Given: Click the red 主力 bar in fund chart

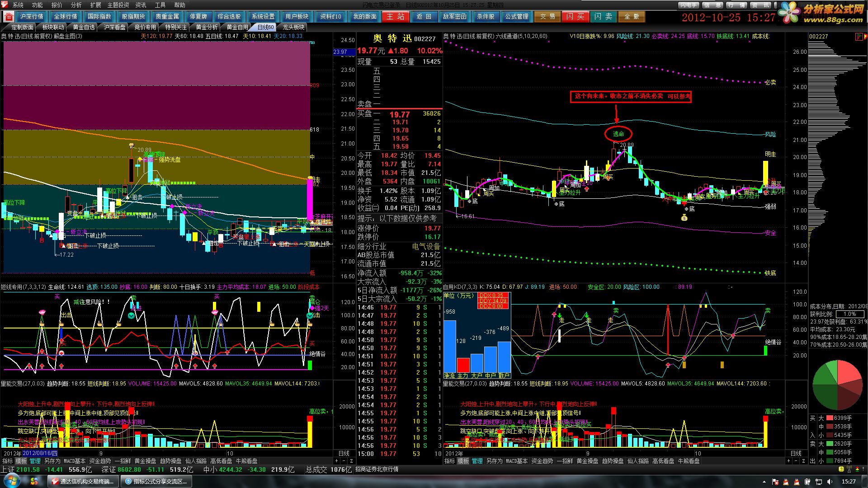Looking at the screenshot, I should (463, 365).
